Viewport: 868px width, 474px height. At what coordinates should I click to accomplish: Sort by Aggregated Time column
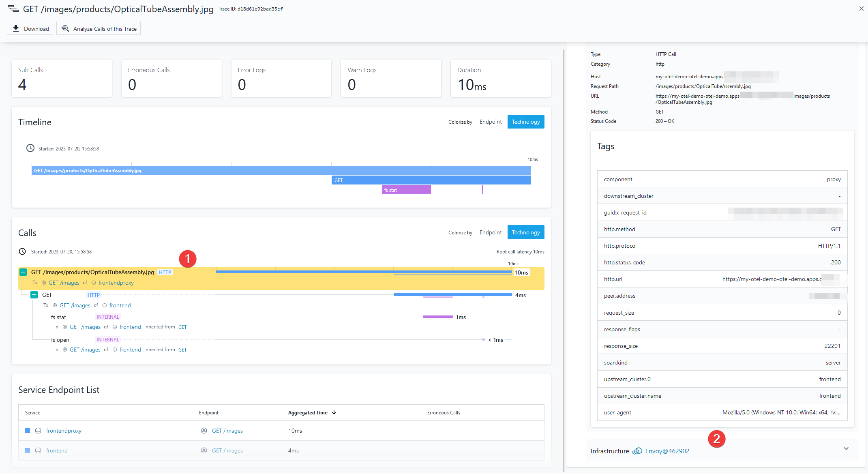pyautogui.click(x=312, y=412)
